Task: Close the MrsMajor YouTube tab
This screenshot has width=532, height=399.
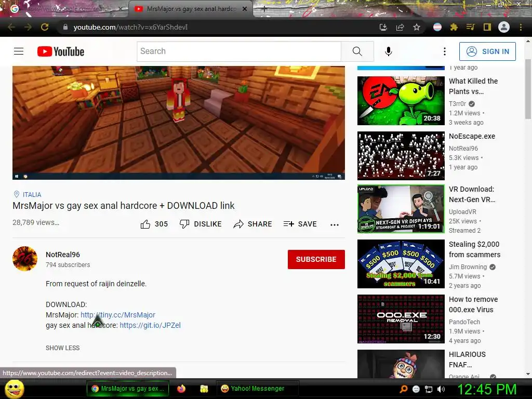Action: point(245,9)
